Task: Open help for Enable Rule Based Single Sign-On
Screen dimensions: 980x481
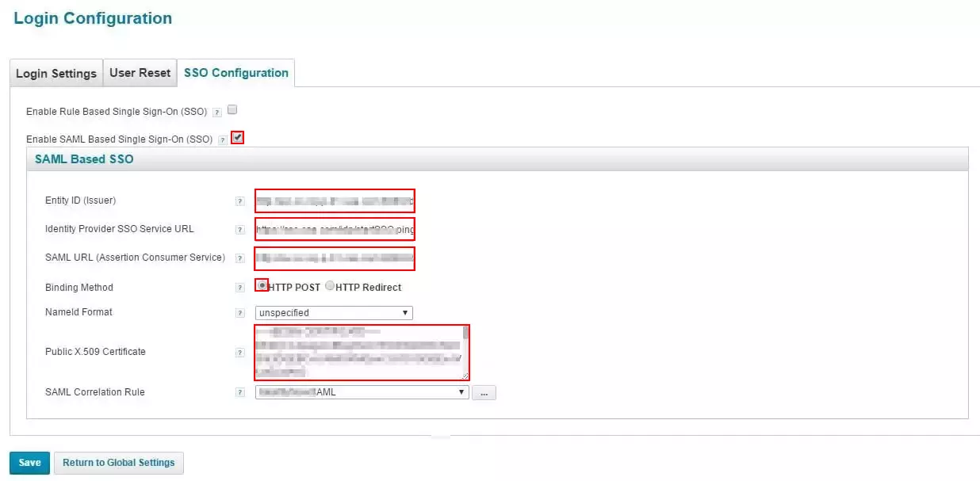Action: 216,112
